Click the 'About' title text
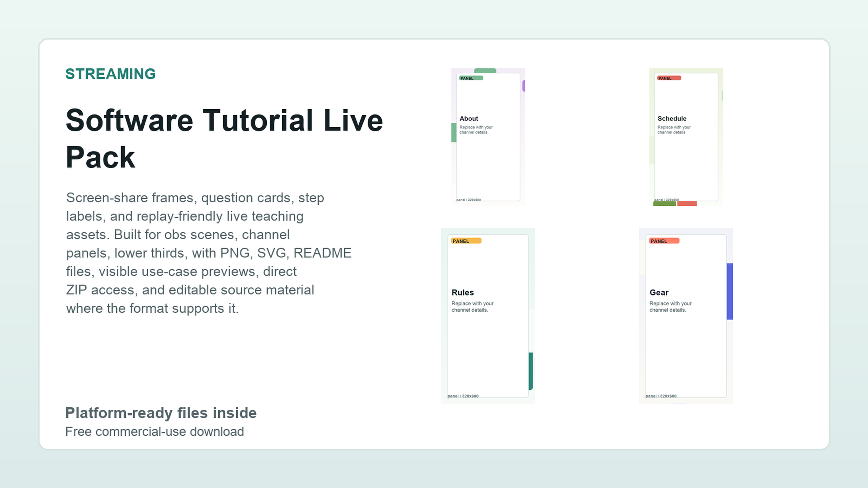This screenshot has height=488, width=868. pyautogui.click(x=469, y=118)
